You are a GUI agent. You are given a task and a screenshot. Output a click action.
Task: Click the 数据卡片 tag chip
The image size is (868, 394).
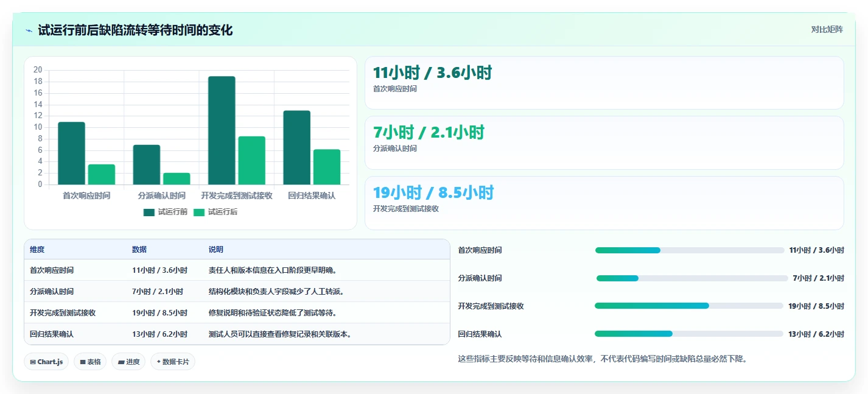(x=173, y=362)
